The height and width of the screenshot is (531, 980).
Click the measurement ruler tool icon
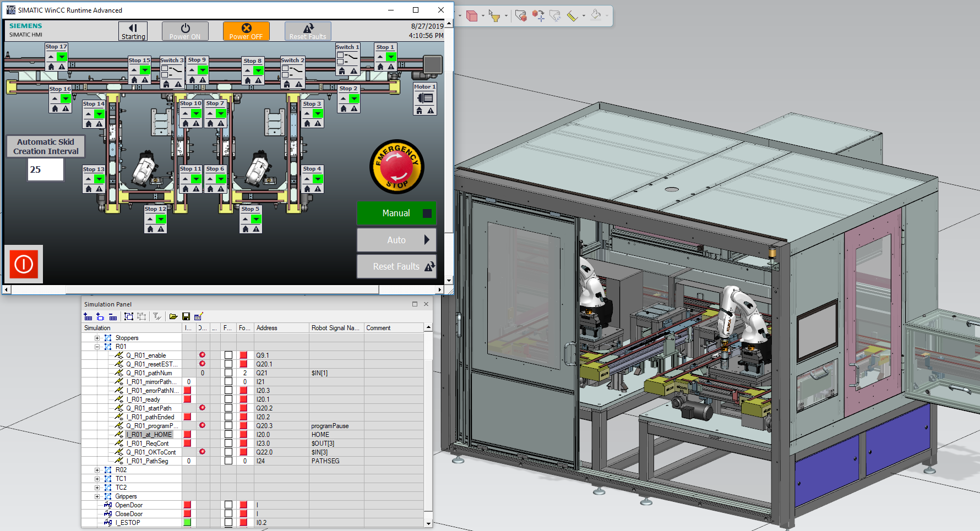click(572, 16)
